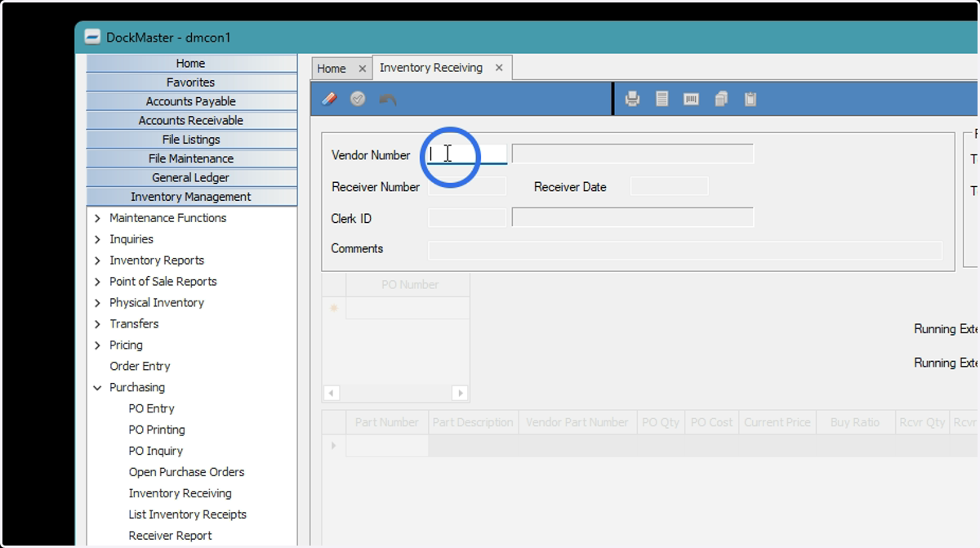
Task: Click the empty PO Number grid cell
Action: [408, 308]
